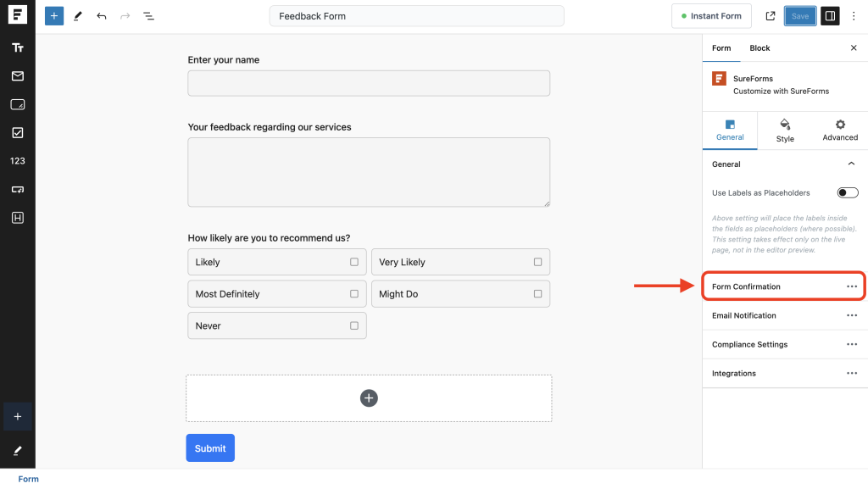Open the block inserter with plus icon

point(53,15)
